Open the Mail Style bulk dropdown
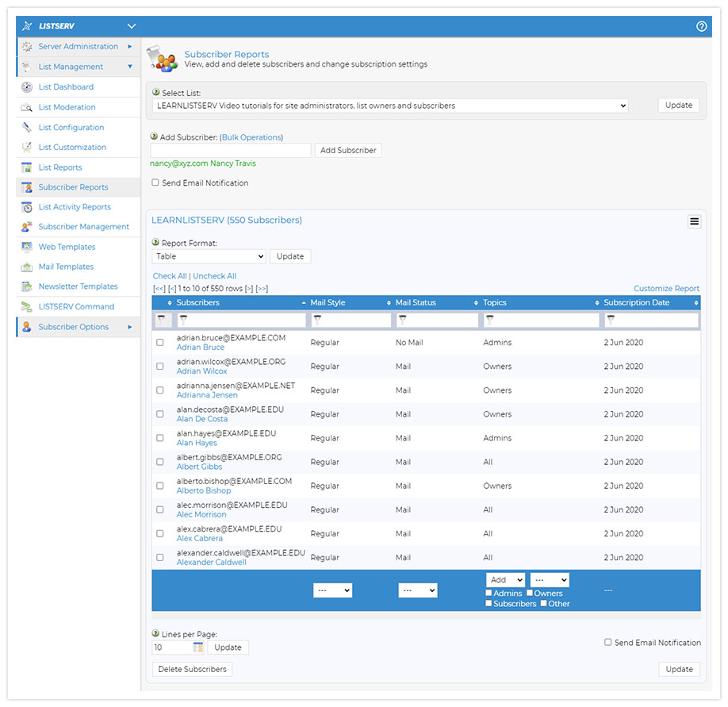The height and width of the screenshot is (707, 728). (x=332, y=590)
